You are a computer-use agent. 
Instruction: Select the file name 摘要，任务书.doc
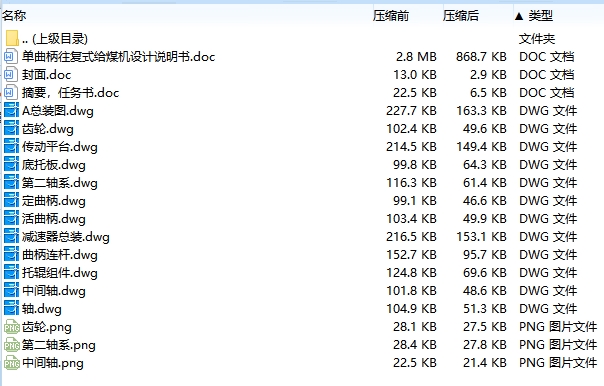coord(70,93)
